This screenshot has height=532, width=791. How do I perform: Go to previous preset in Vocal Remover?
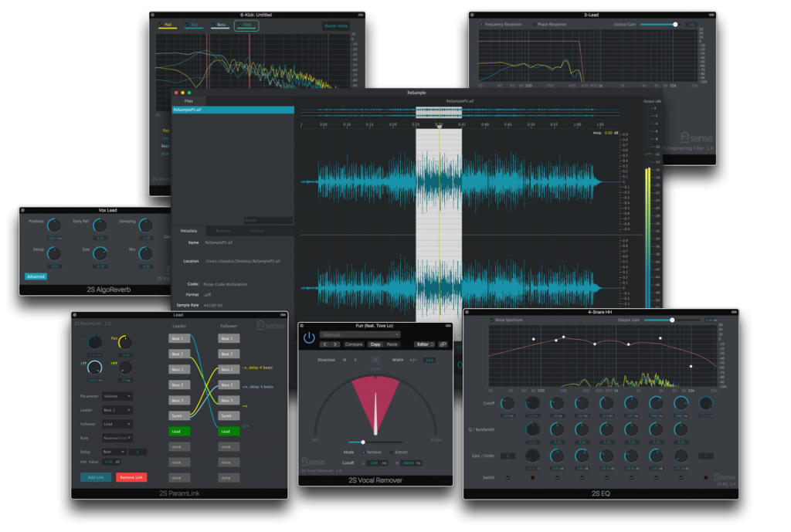pos(325,344)
